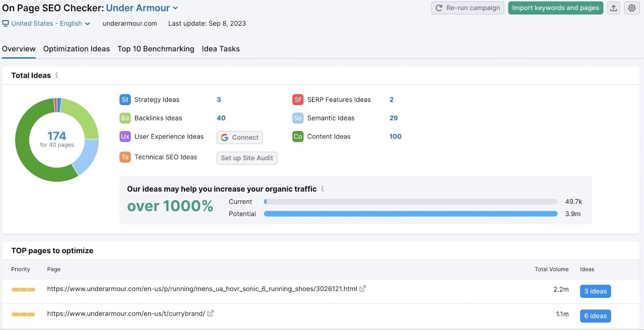
Task: Click priority indicator for running shoes row
Action: (x=23, y=289)
